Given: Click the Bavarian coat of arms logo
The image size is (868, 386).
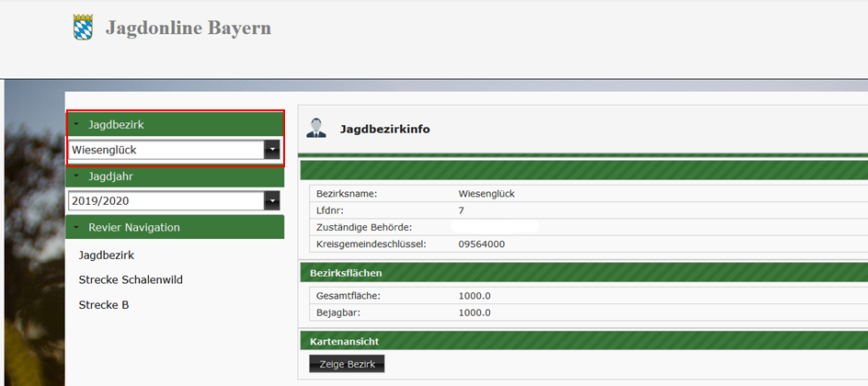Looking at the screenshot, I should click(x=83, y=28).
